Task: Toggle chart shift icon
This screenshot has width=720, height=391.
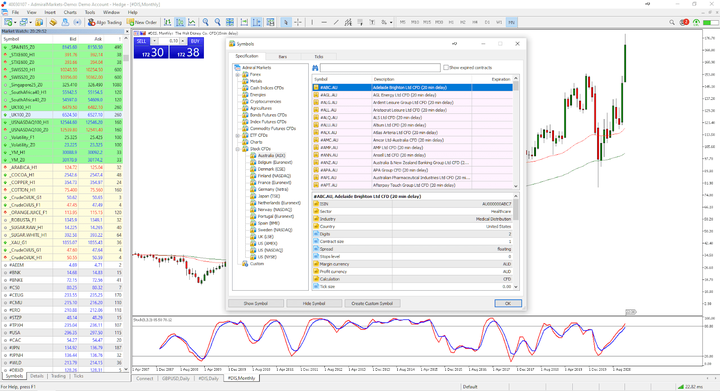Action: click(x=256, y=22)
